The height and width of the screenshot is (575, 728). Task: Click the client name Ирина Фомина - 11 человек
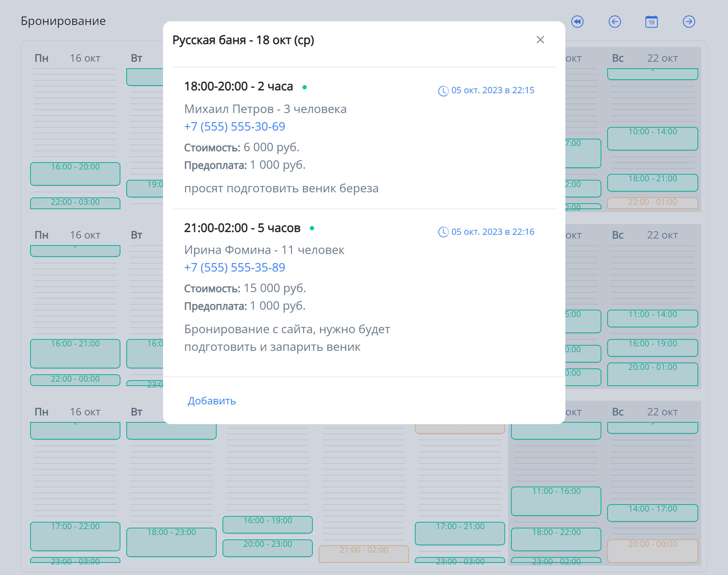[264, 250]
